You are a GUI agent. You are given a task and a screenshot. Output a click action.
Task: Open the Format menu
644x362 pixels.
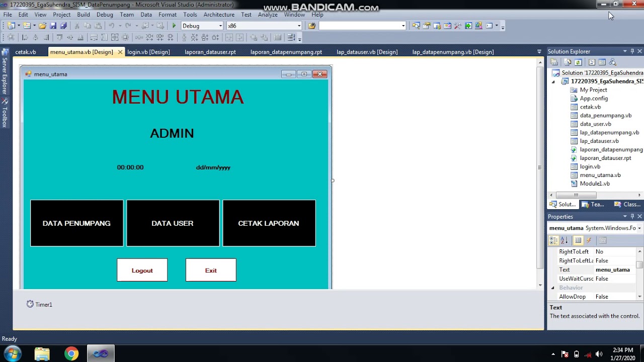click(168, 15)
